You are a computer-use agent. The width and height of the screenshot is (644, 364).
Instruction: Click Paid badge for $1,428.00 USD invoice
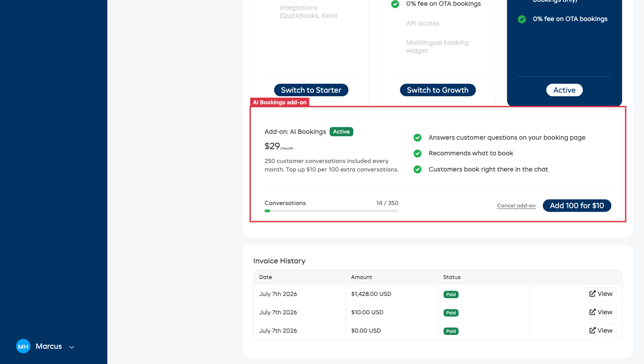pos(451,295)
